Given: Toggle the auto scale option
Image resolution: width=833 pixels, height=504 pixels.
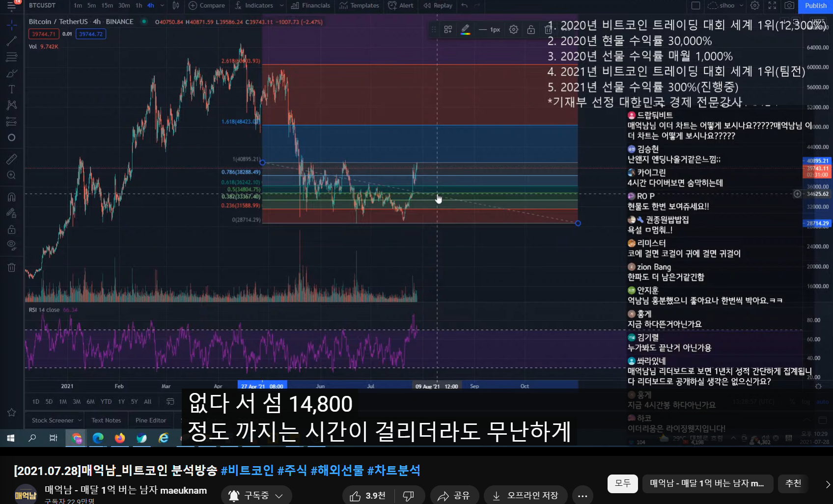Looking at the screenshot, I should pyautogui.click(x=822, y=402).
